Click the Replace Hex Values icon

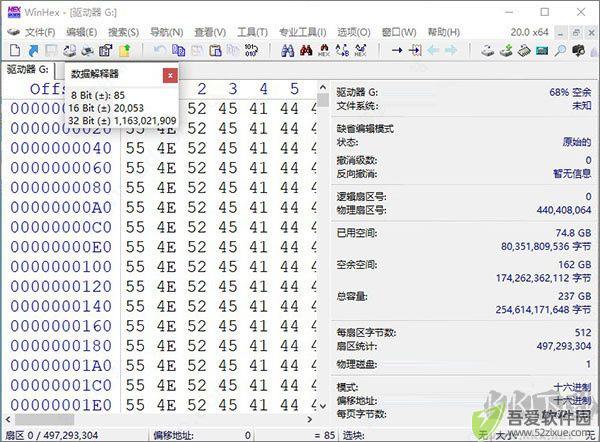click(360, 50)
